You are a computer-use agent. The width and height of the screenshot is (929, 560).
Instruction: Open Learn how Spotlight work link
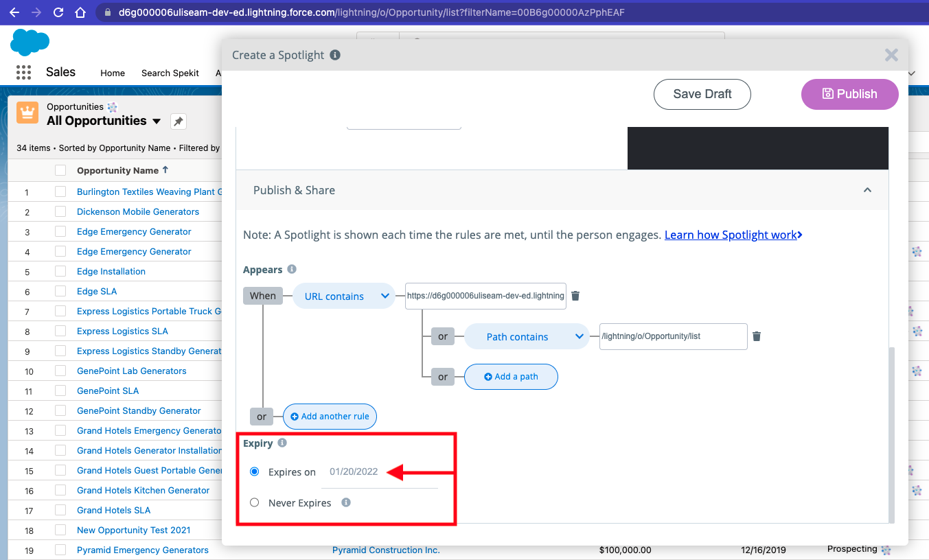[733, 235]
